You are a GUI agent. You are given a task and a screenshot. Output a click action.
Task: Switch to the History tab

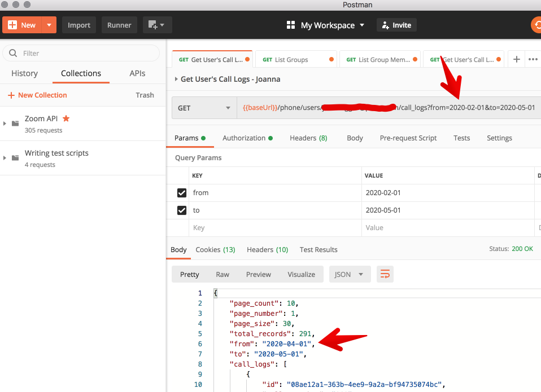tap(24, 73)
